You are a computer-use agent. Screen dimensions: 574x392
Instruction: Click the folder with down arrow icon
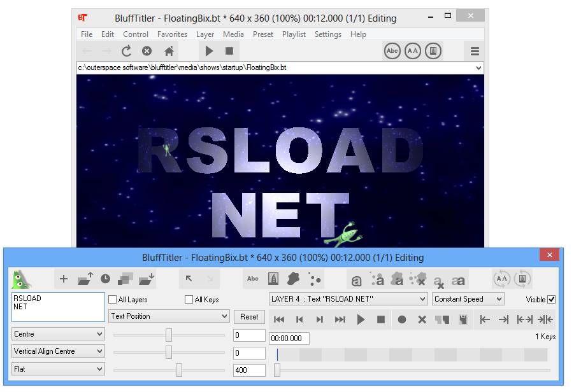146,279
